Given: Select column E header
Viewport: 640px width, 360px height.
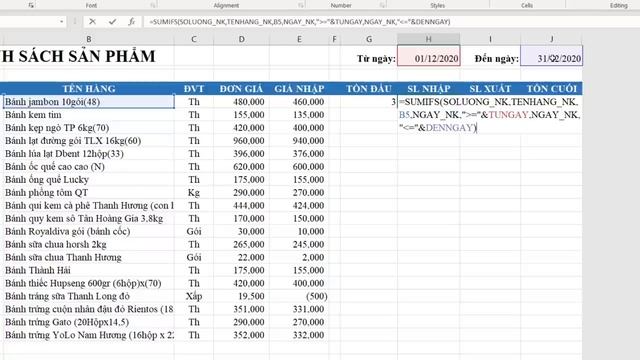Looking at the screenshot, I should [299, 39].
